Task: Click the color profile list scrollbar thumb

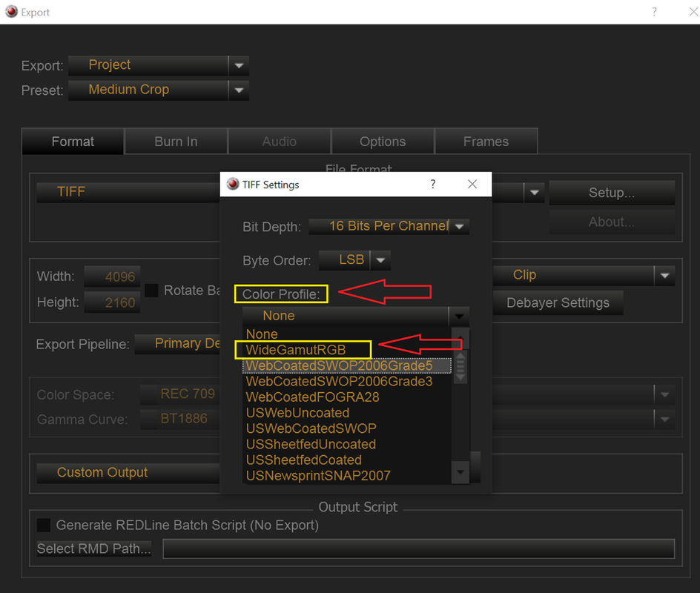Action: (460, 366)
